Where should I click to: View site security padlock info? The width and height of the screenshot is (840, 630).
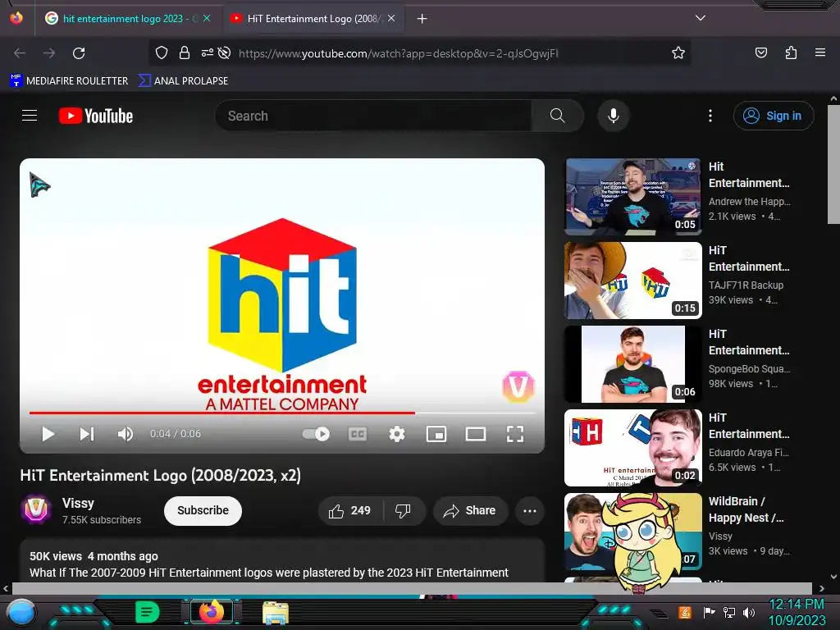[x=185, y=52]
